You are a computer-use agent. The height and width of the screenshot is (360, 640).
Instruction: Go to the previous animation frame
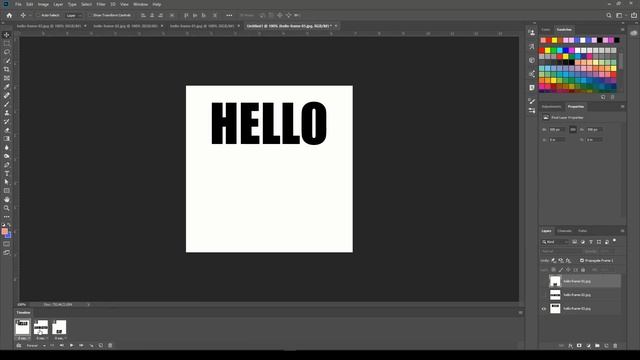[x=62, y=345]
